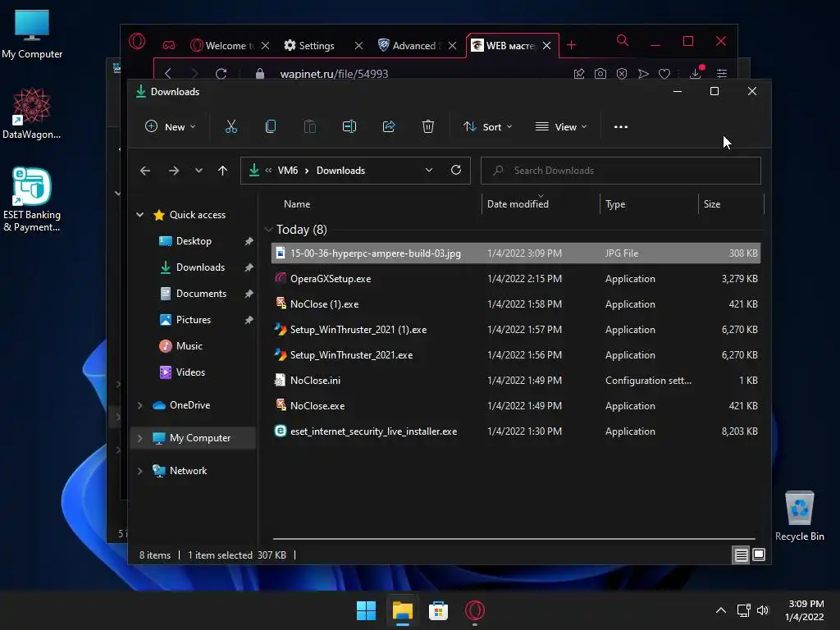Click the Explorer forward arrow
840x630 pixels.
(174, 171)
